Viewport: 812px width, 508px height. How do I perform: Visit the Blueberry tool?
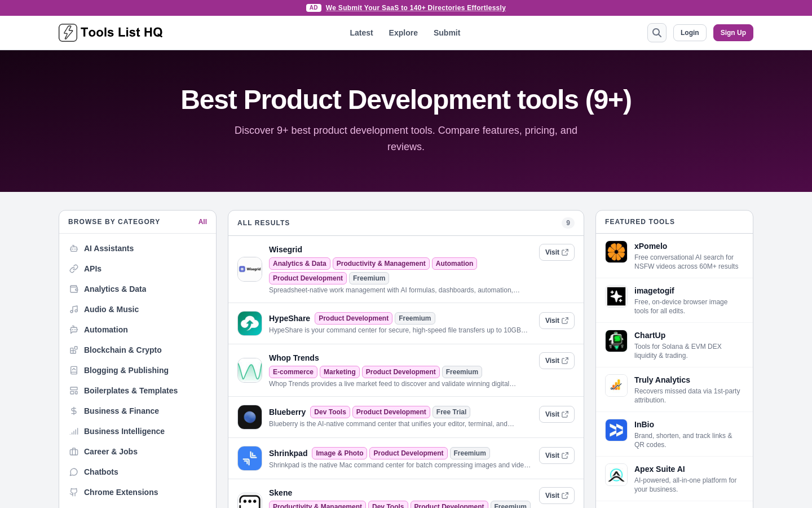(557, 414)
